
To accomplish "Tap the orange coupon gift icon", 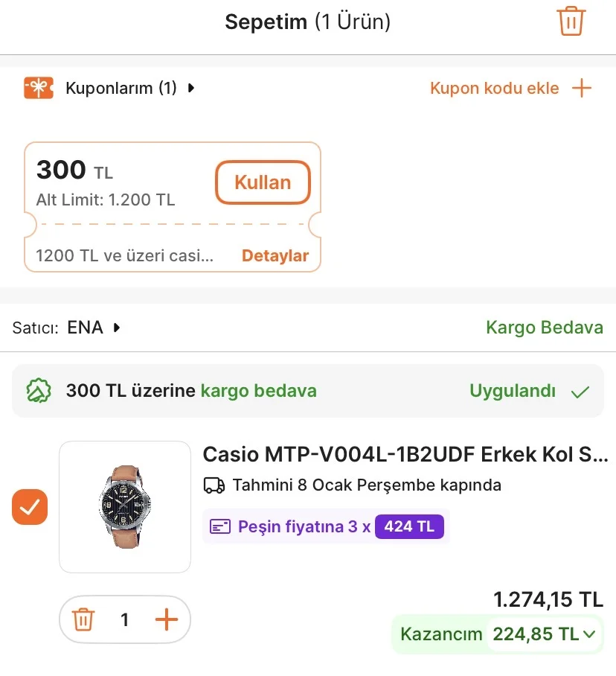I will pyautogui.click(x=39, y=89).
